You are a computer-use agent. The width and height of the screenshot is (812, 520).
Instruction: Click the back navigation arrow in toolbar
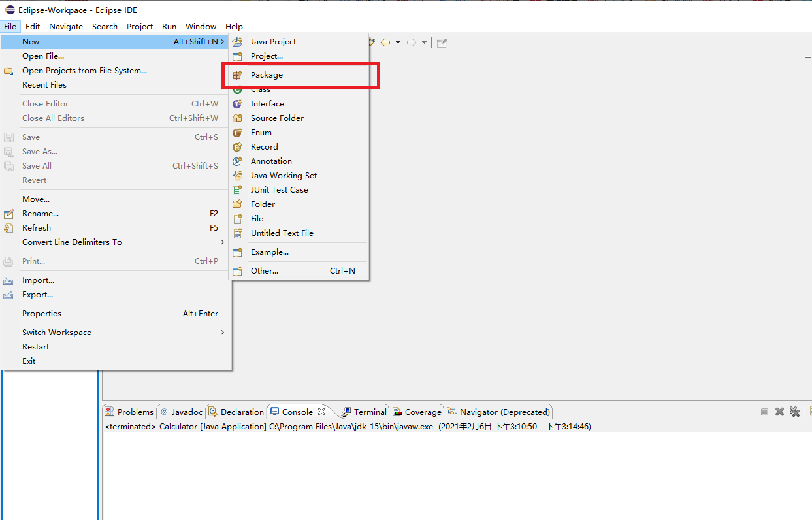coord(385,42)
